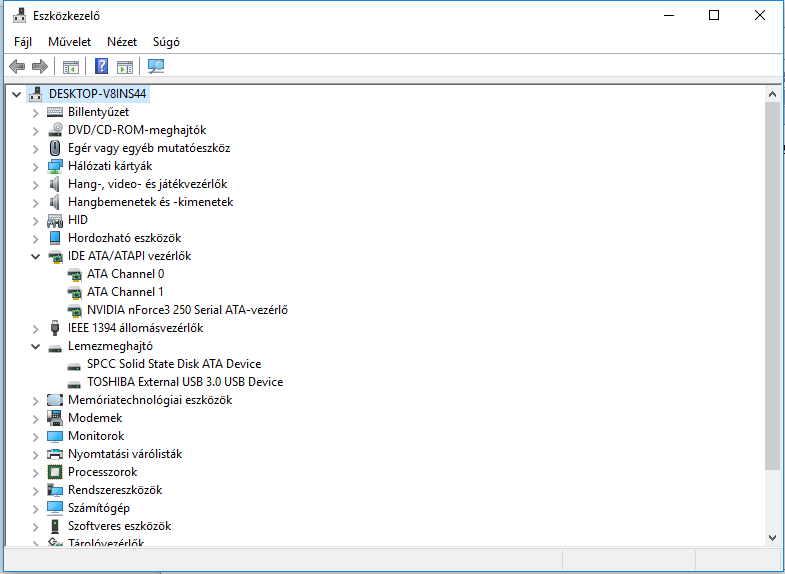Click the vertical scrollbar thumb
The height and width of the screenshot is (574, 785).
(772, 286)
